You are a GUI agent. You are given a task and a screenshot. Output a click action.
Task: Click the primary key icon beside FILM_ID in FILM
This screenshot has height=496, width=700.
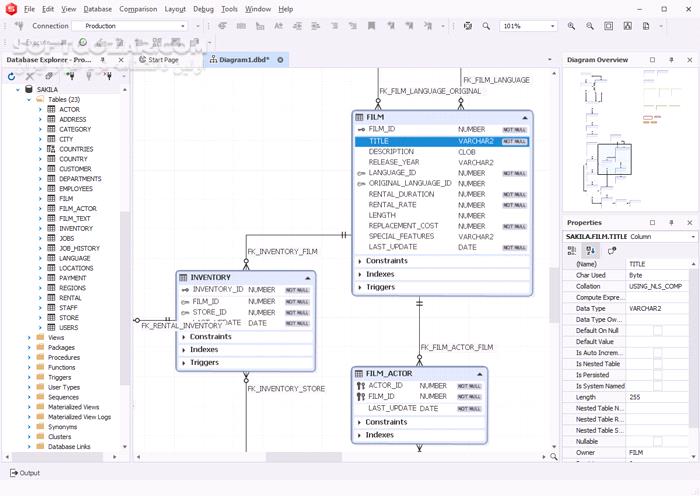362,129
